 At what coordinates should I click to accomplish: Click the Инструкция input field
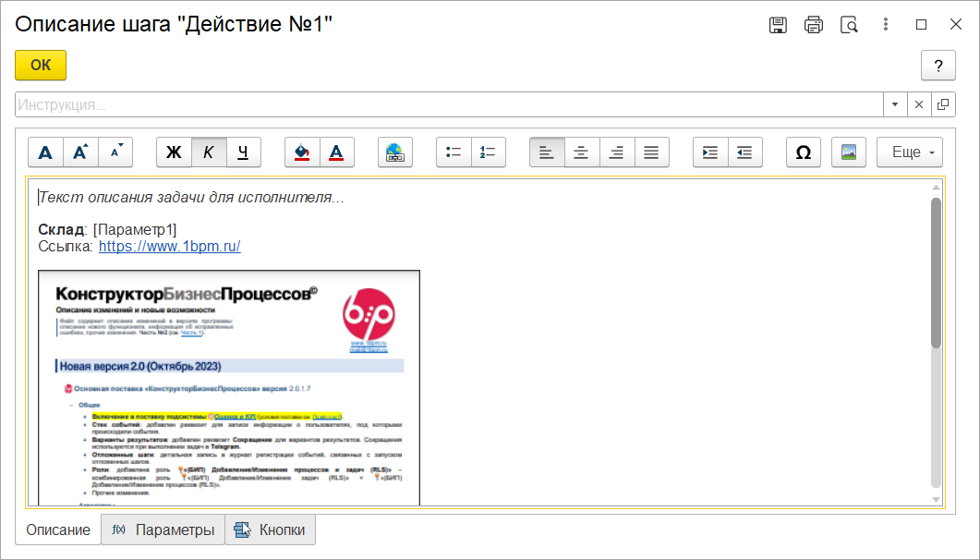[x=449, y=104]
